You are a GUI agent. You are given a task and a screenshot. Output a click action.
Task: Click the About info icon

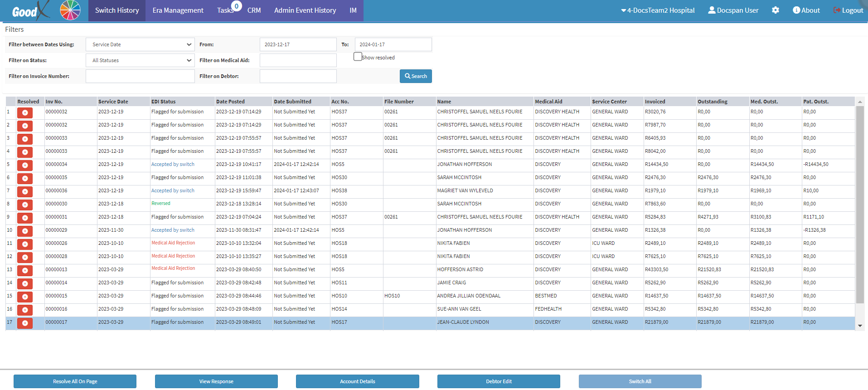796,10
